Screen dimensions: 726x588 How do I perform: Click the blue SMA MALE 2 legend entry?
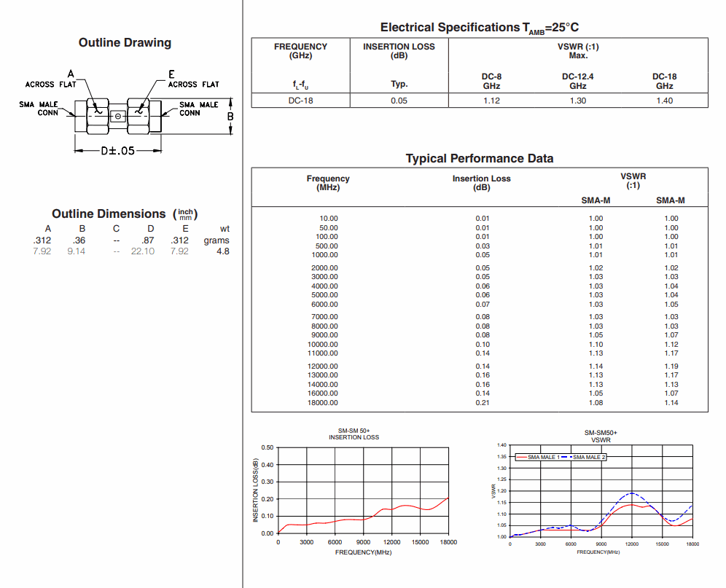coord(588,457)
